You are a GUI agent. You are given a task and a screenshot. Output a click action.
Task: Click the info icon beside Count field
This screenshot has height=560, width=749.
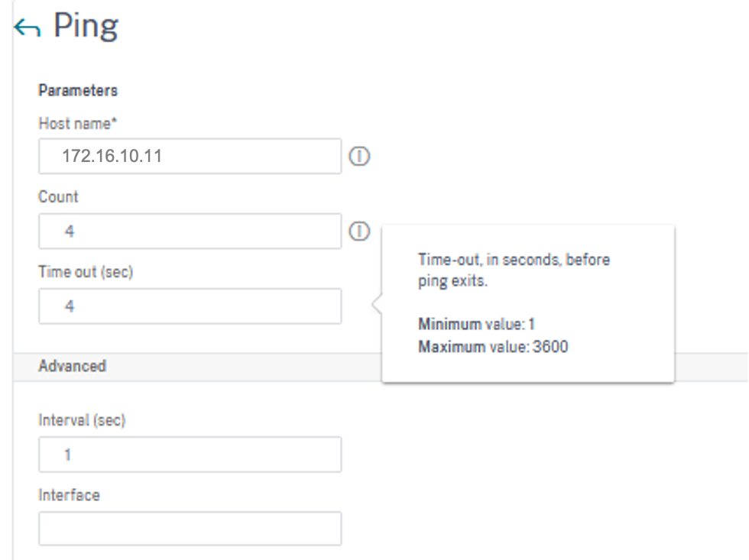tap(359, 231)
